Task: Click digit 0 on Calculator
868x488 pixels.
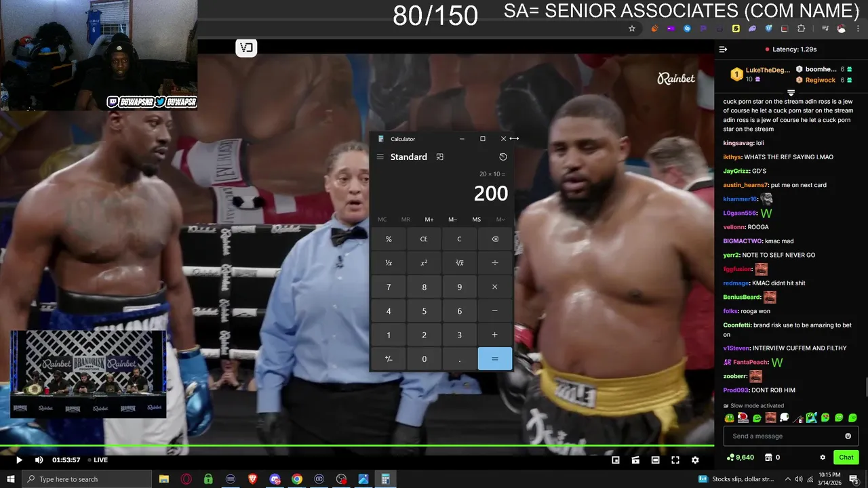Action: tap(424, 359)
